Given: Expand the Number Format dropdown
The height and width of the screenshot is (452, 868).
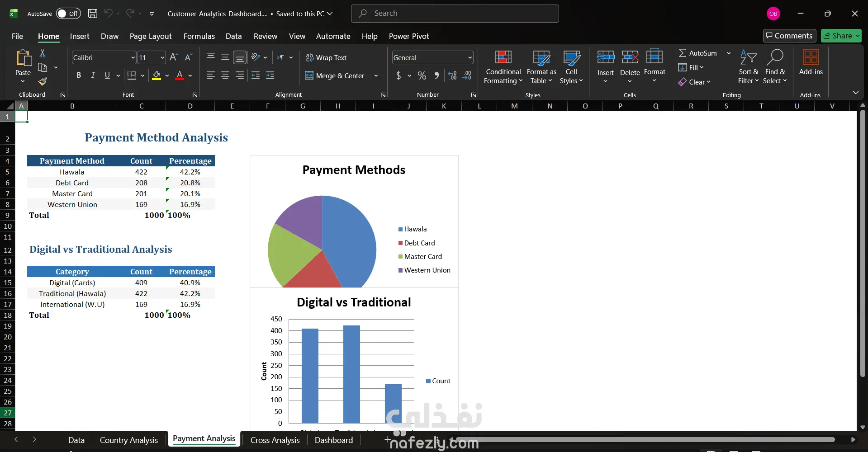Looking at the screenshot, I should [470, 58].
